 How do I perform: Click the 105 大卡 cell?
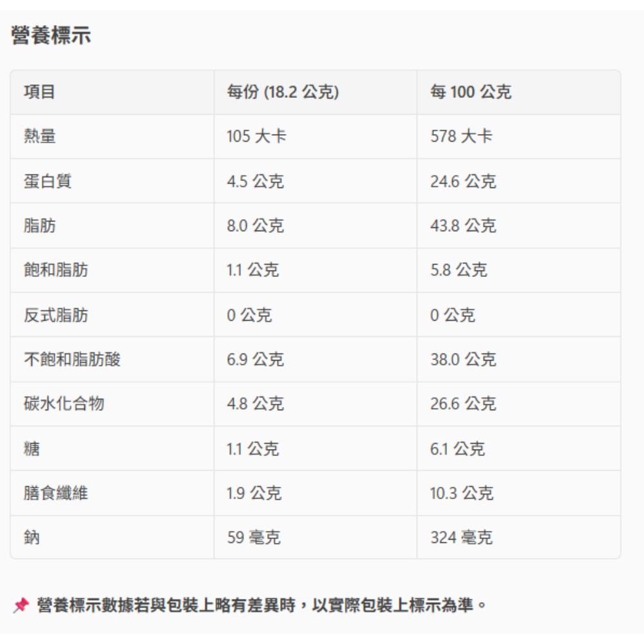[256, 137]
